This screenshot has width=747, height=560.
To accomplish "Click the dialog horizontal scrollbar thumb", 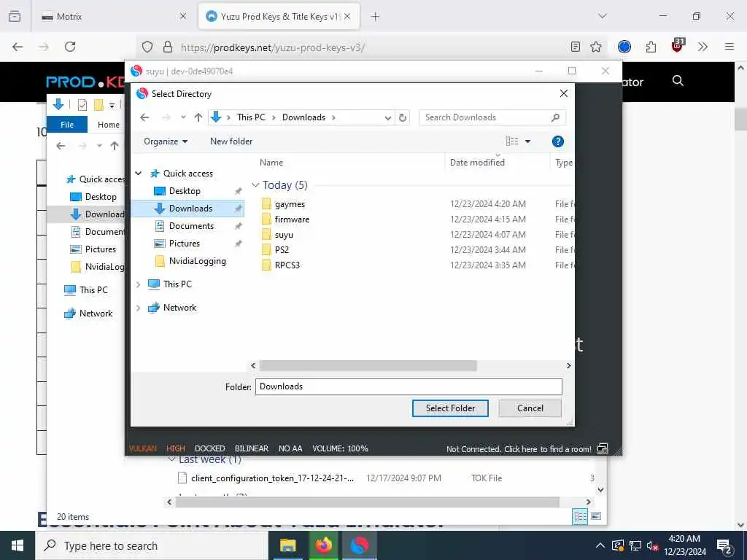I will click(368, 366).
